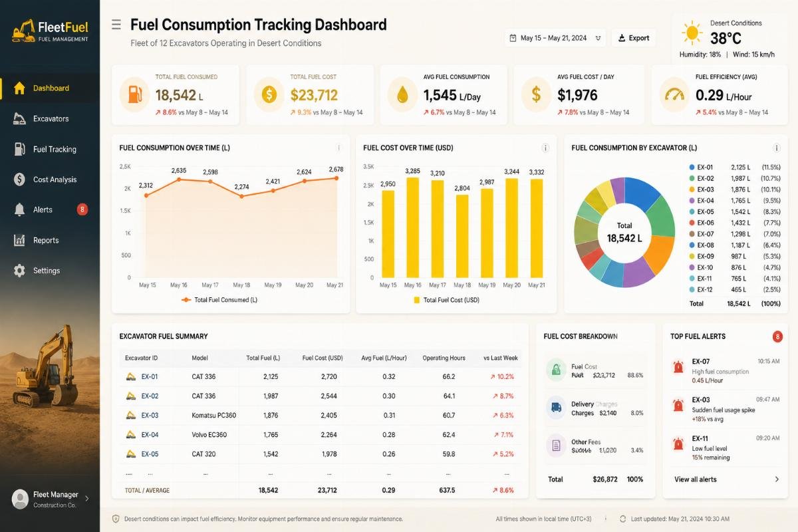Click the Delivery Charges truck icon

(556, 407)
